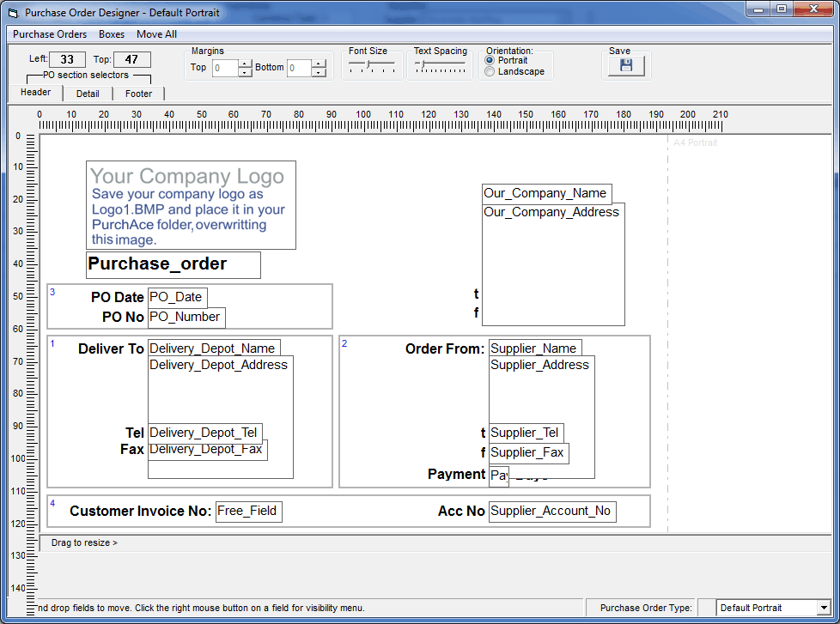This screenshot has width=840, height=624.
Task: Select the Supplier_Name field
Action: click(x=534, y=347)
